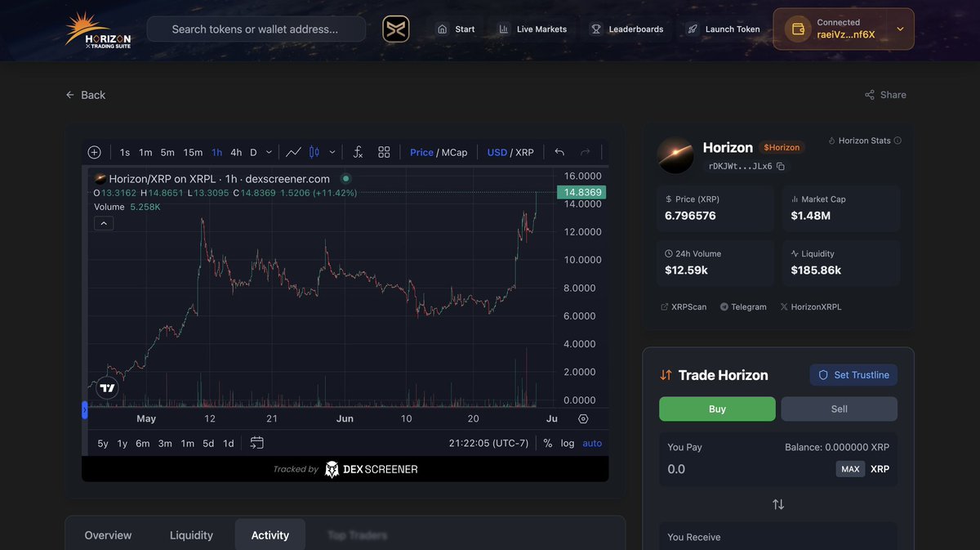Open the go-to-date calendar icon
Viewport: 980px width, 550px height.
(256, 443)
